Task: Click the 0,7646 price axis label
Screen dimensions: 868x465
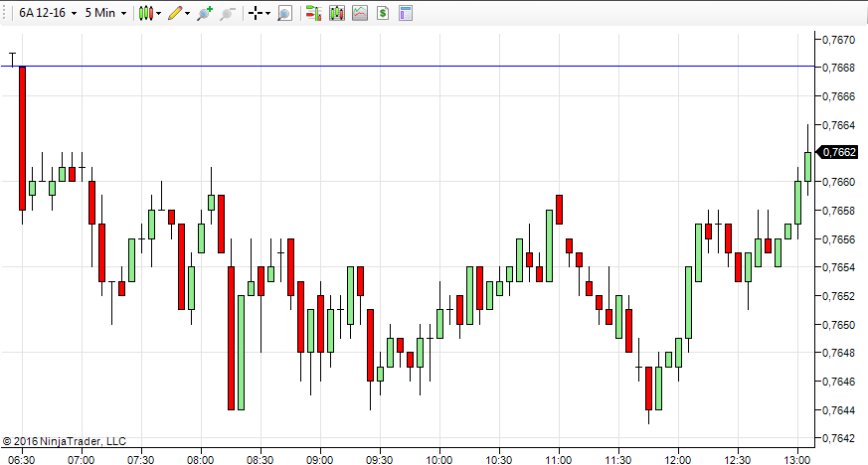Action: coord(838,381)
